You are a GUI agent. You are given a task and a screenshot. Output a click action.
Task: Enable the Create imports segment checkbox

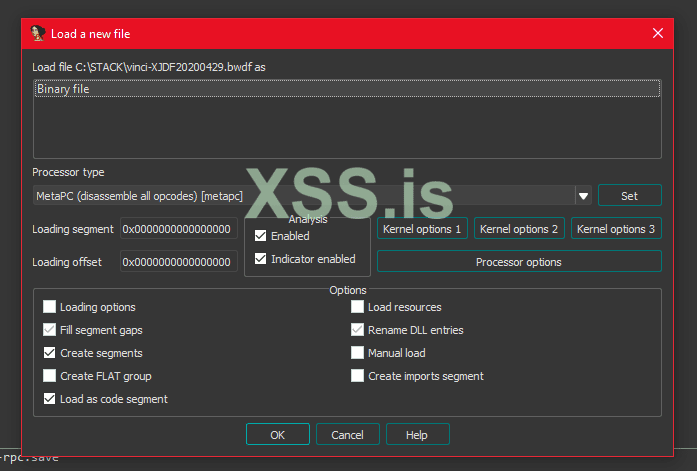(x=357, y=376)
